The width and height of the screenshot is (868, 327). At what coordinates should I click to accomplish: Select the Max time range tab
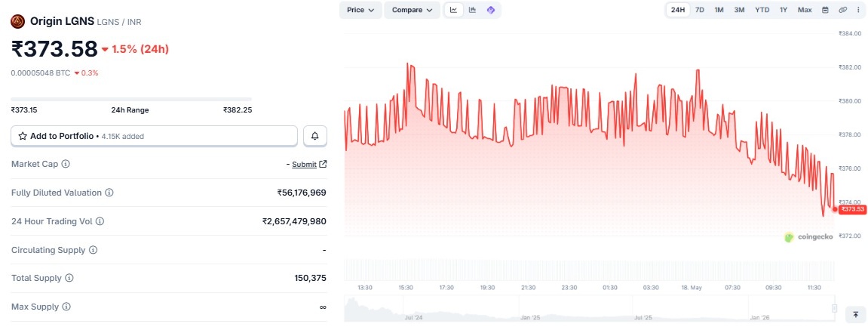805,10
